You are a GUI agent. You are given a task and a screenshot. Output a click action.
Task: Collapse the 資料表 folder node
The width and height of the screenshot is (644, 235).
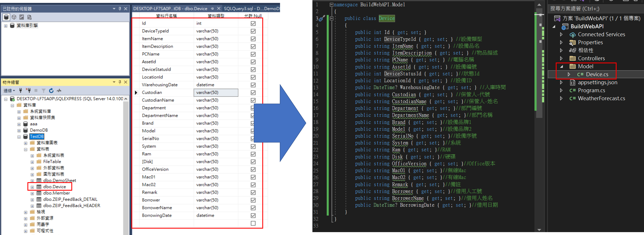[x=26, y=149]
